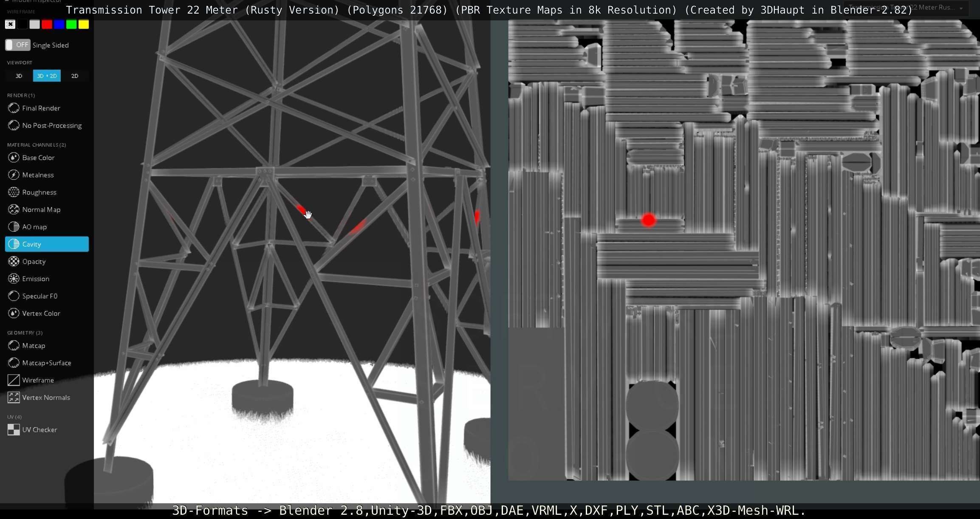Screen dimensions: 980x519
Task: Pick the light gray wireframe color swatch
Action: pyautogui.click(x=35, y=24)
